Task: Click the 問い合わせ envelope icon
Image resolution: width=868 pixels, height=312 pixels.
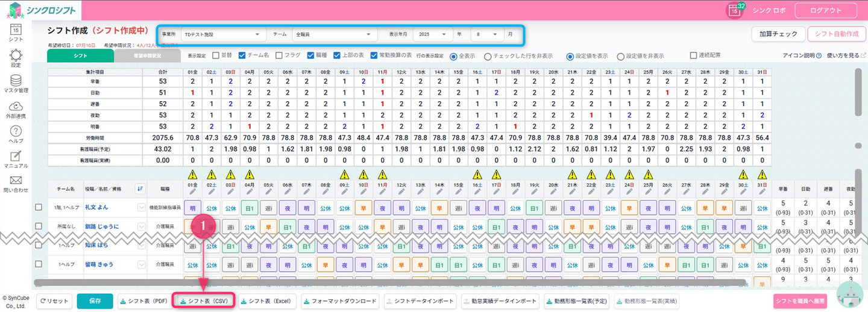Action: point(16,181)
